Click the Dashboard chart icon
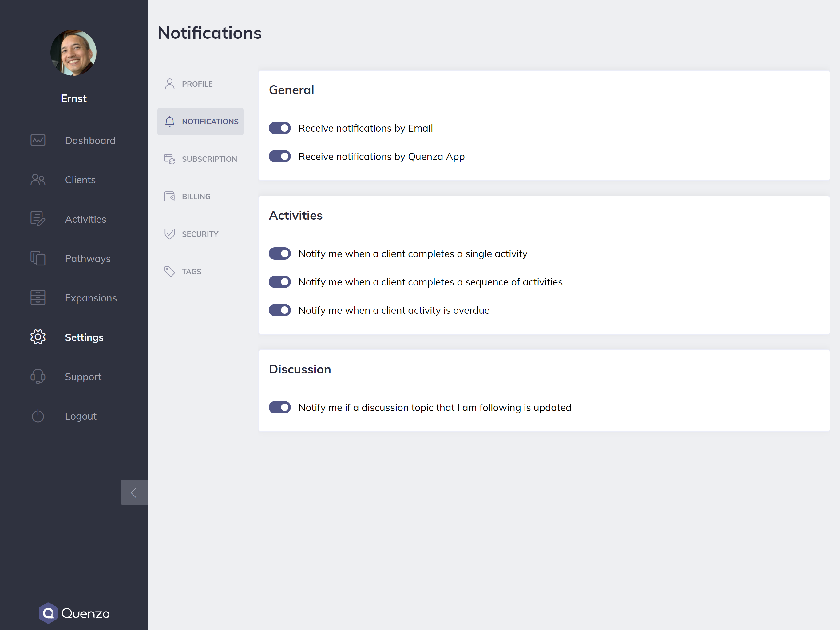Screen dimensions: 840x630 38,140
